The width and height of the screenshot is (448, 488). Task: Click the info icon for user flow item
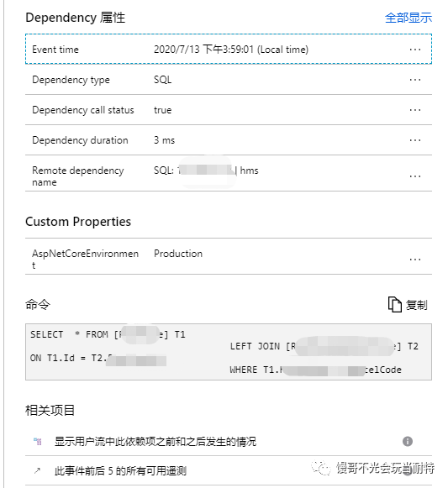click(408, 441)
